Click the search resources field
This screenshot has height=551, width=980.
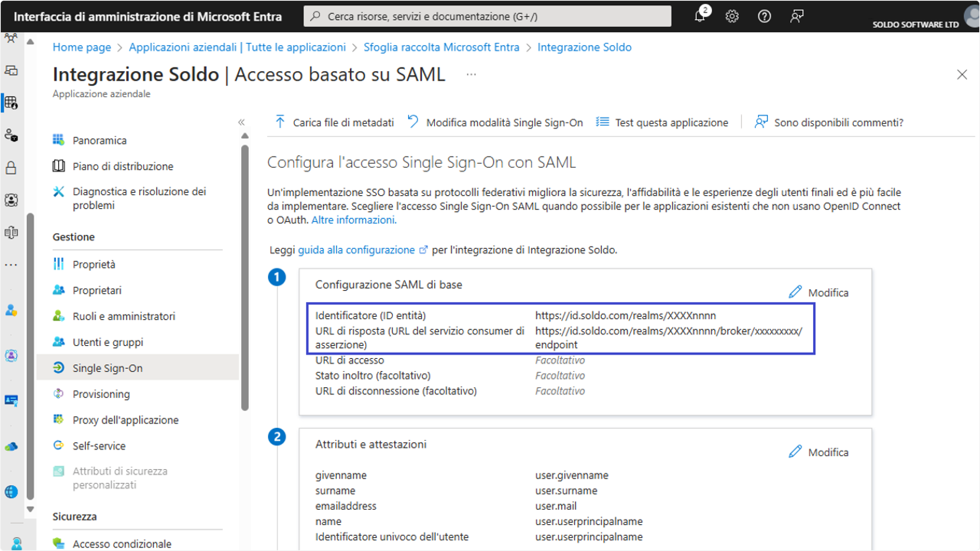pyautogui.click(x=487, y=16)
